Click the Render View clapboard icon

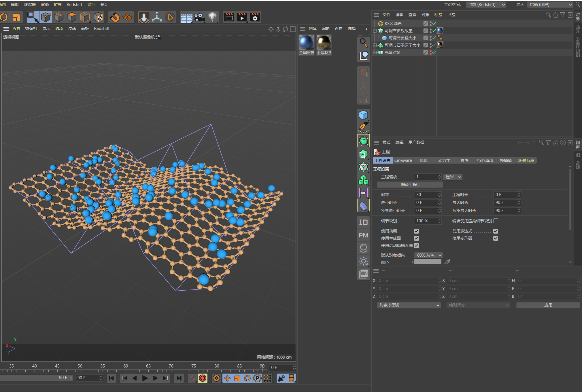[229, 17]
